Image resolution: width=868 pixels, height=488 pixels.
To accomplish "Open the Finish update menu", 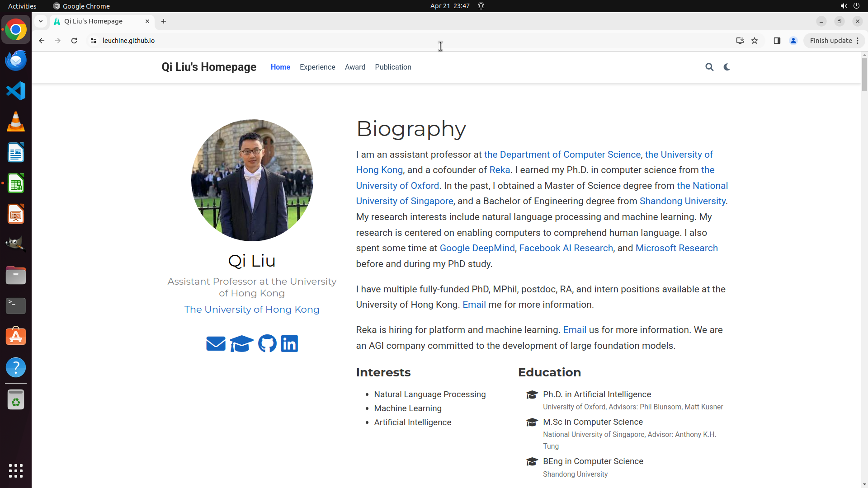I will [x=834, y=41].
